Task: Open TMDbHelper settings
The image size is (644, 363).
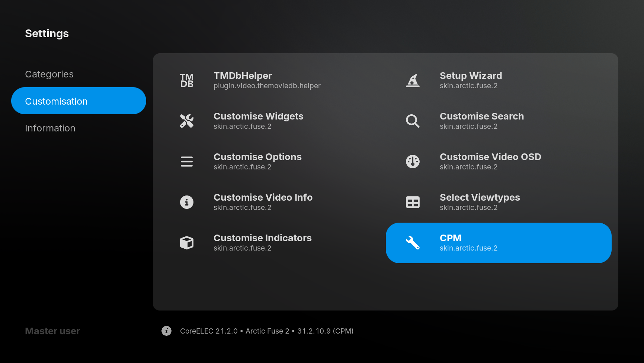Action: [273, 80]
